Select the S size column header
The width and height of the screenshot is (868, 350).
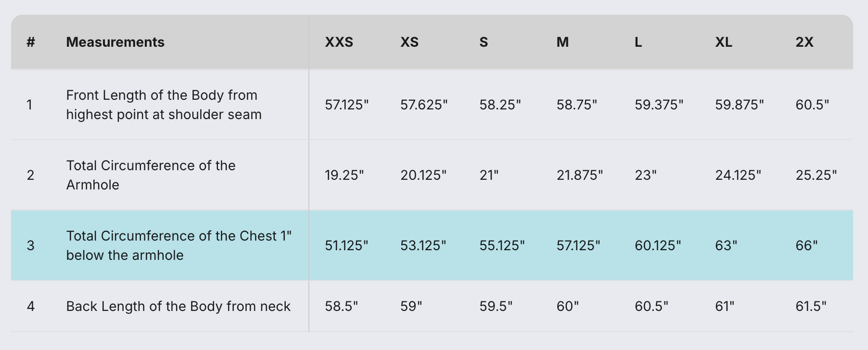484,42
